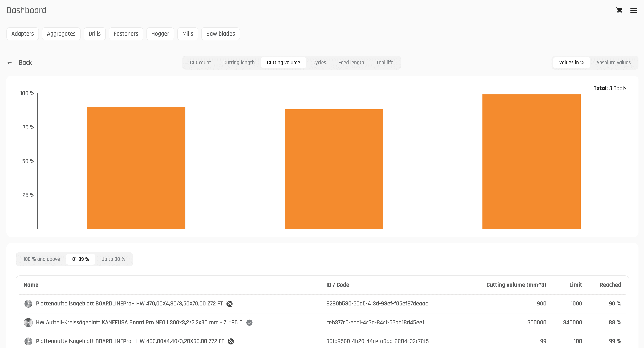Click the crossed-out status icon on BOARDLINEPro+ 470,00 row
Viewport: 644px width, 348px height.
click(229, 304)
